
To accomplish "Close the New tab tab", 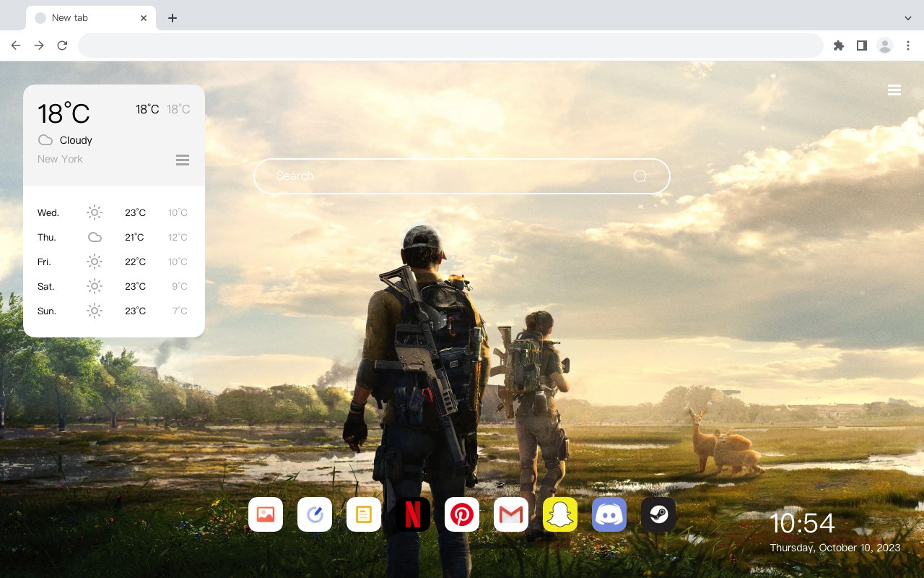I will click(x=144, y=18).
